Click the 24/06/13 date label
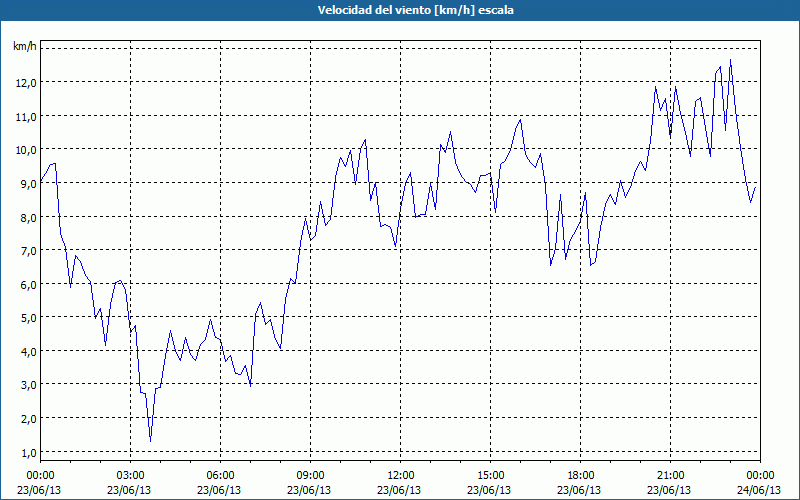Image resolution: width=800 pixels, height=500 pixels. pos(760,490)
